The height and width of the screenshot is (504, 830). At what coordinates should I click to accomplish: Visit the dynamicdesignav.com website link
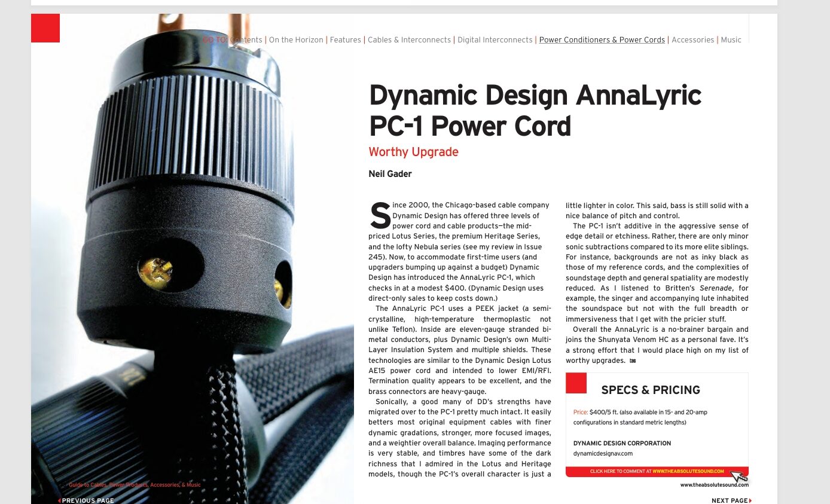click(603, 454)
